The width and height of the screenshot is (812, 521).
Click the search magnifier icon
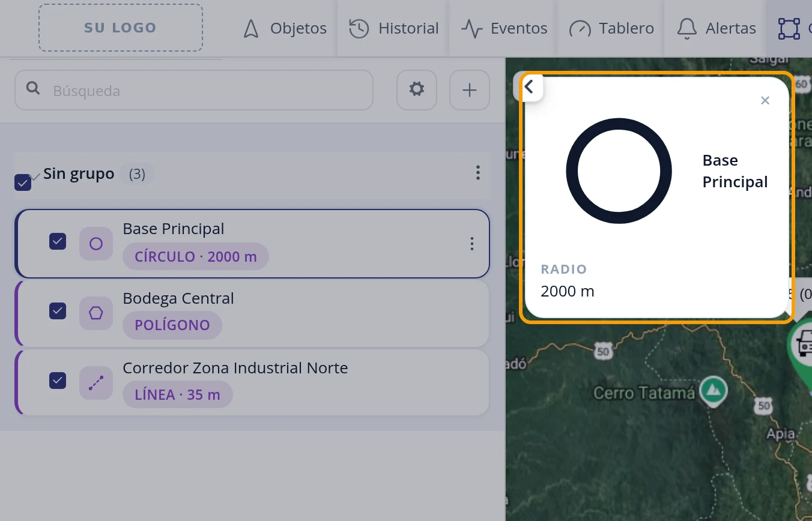(34, 89)
